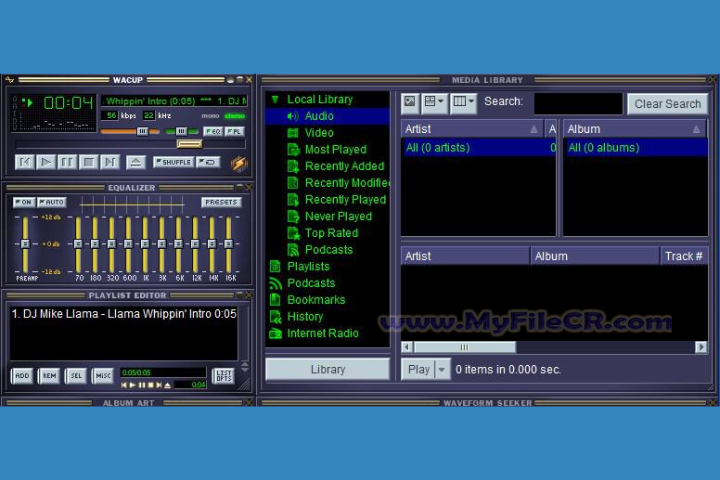Click the Library button below the tree
The height and width of the screenshot is (480, 720).
327,369
